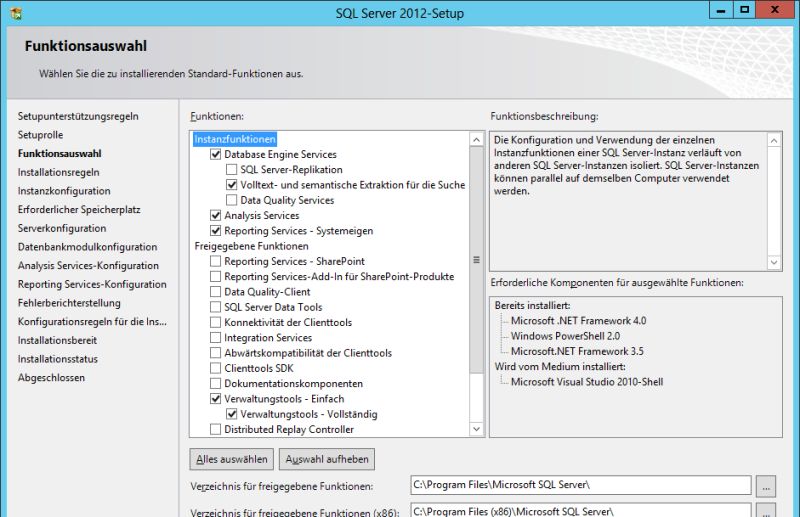
Task: Edit the shared features directory path field
Action: (581, 485)
